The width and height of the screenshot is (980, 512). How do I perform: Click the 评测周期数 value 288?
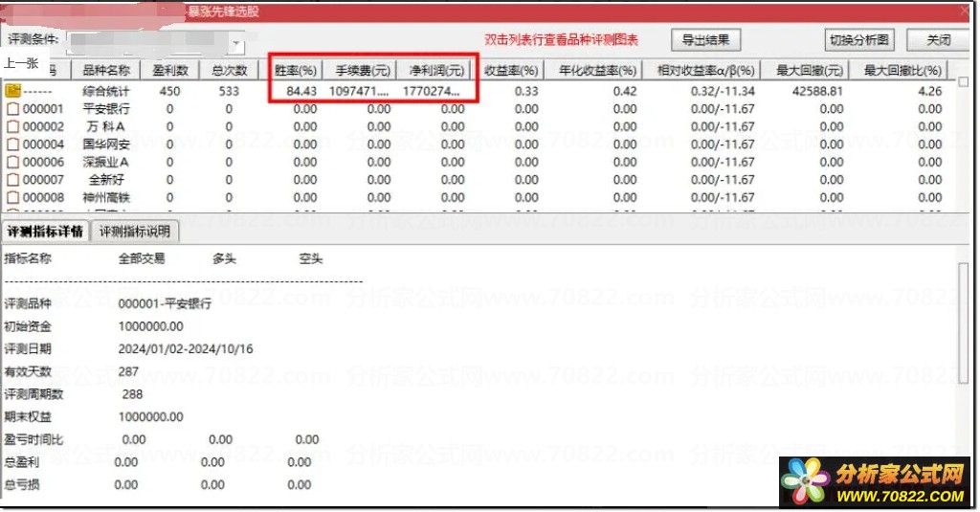coord(132,394)
